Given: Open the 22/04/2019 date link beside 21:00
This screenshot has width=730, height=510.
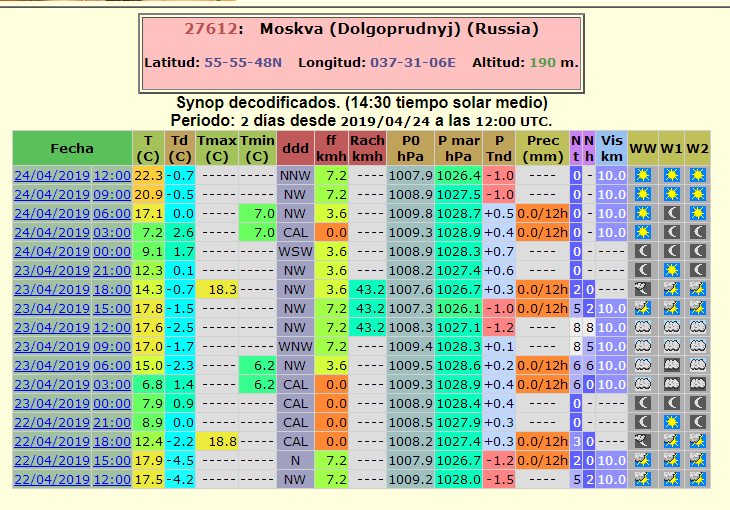Looking at the screenshot, I should [52, 422].
